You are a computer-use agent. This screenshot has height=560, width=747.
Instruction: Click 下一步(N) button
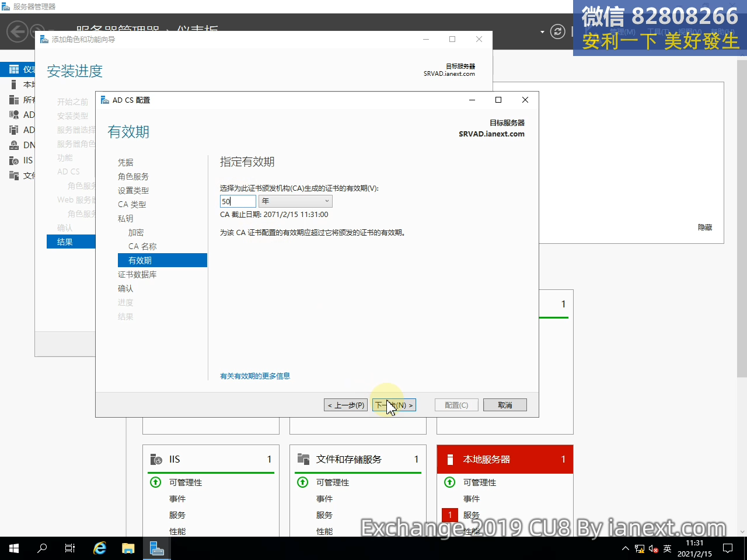[x=394, y=405]
